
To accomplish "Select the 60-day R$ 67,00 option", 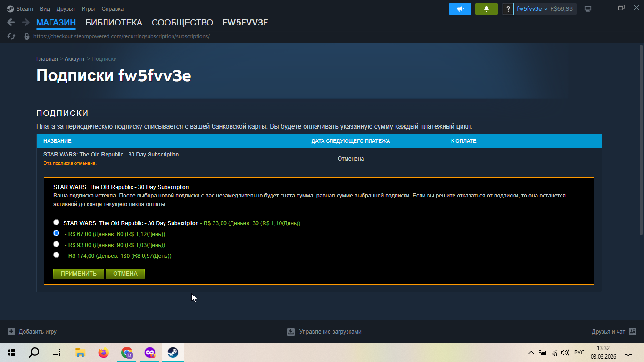I will point(57,233).
